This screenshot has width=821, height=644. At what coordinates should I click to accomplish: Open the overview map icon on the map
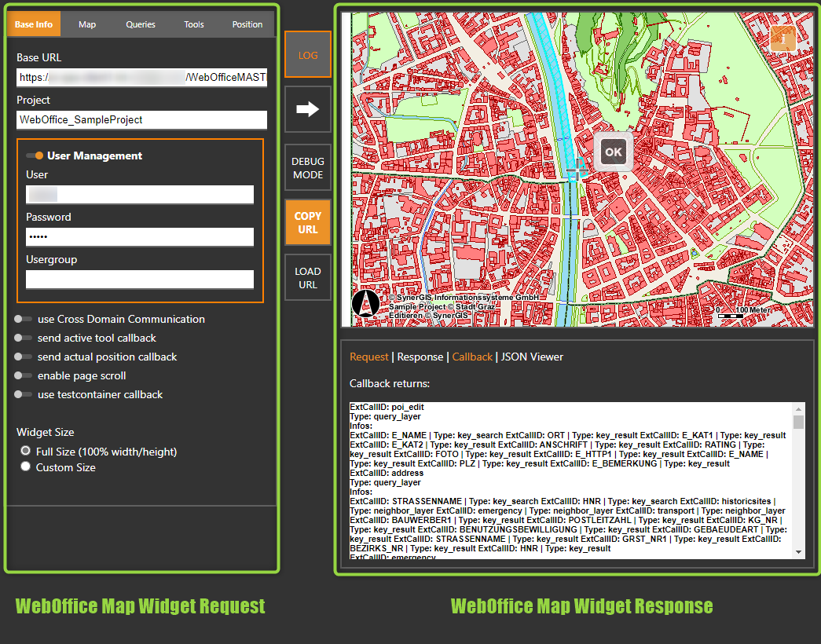coord(783,37)
